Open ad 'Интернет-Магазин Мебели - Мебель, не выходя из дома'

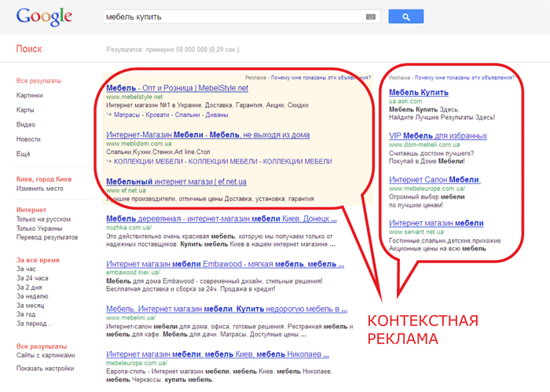pyautogui.click(x=208, y=135)
